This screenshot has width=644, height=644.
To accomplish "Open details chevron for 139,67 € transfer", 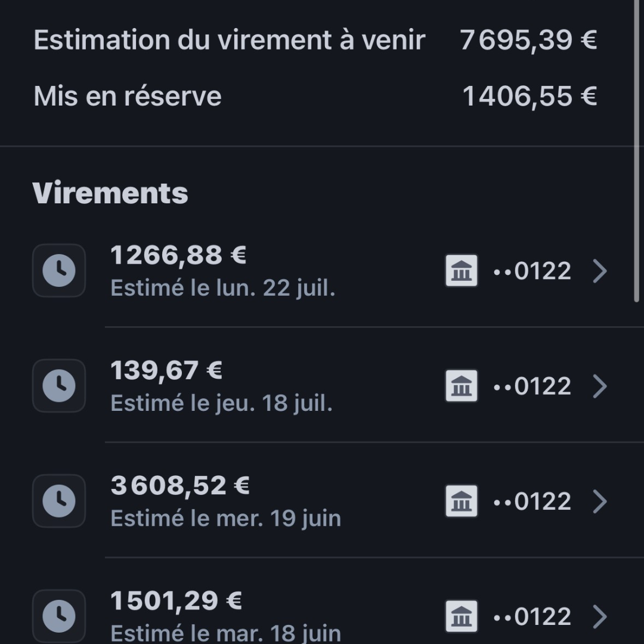I will [600, 386].
